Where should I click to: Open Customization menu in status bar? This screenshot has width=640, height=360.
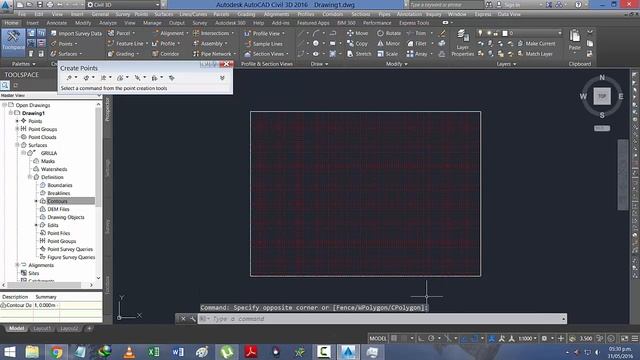(x=635, y=338)
